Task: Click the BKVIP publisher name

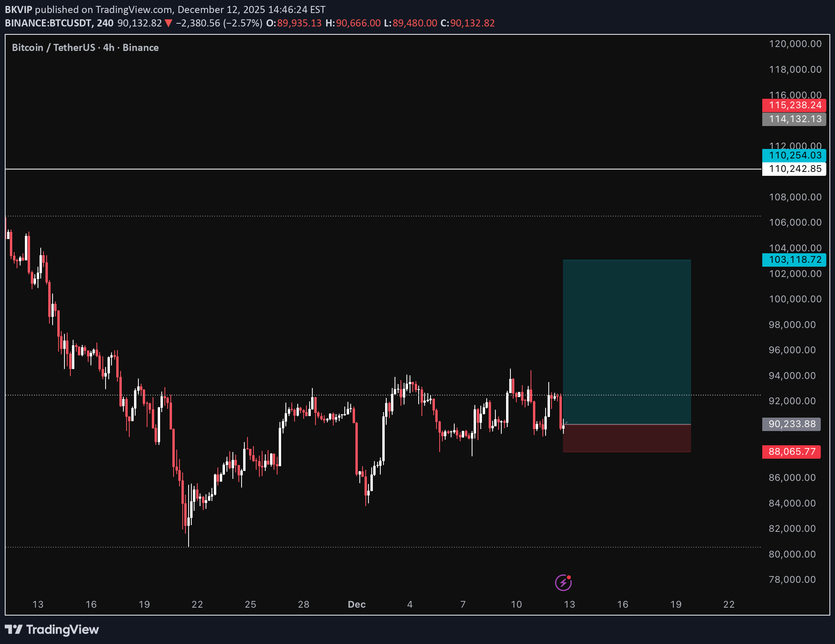Action: coord(18,9)
